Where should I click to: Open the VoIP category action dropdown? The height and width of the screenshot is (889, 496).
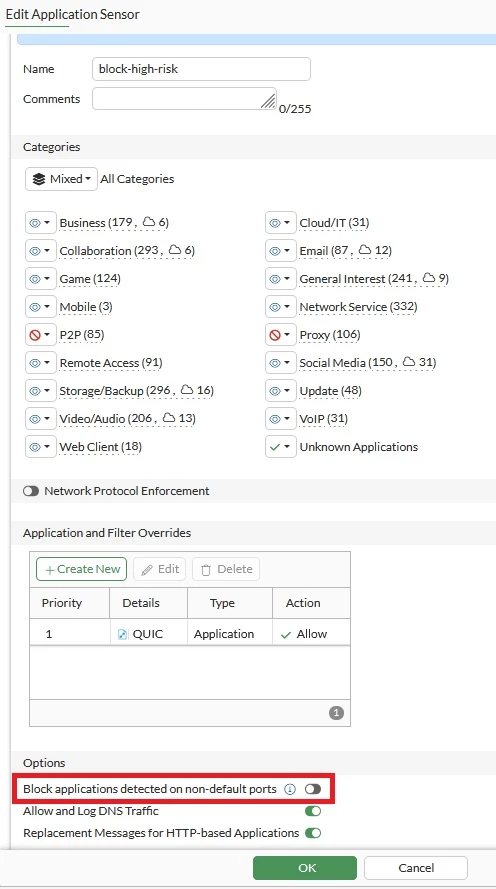pyautogui.click(x=281, y=418)
